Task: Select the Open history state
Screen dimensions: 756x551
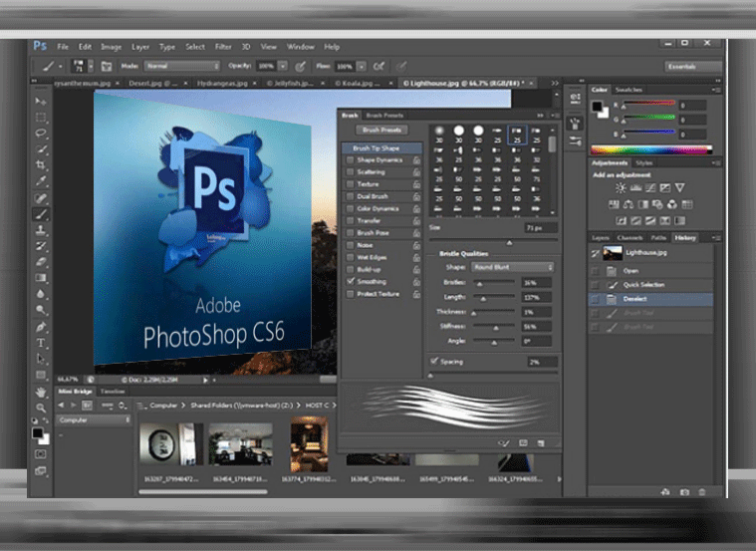Action: click(650, 271)
